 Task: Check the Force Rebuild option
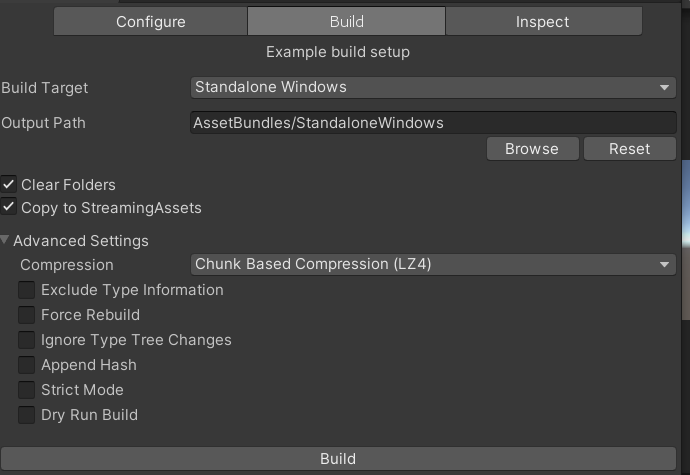pyautogui.click(x=27, y=315)
